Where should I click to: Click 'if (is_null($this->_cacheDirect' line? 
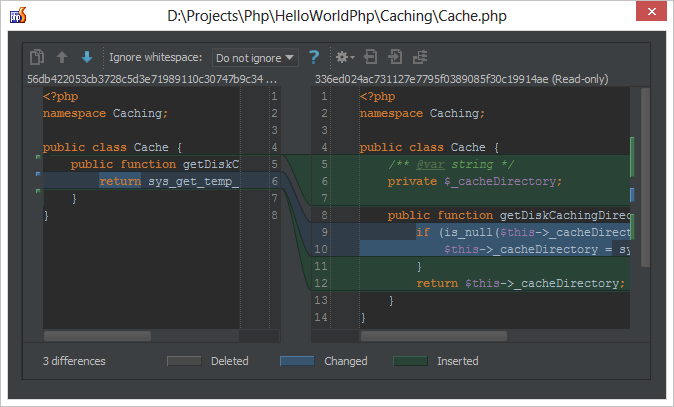[x=523, y=232]
